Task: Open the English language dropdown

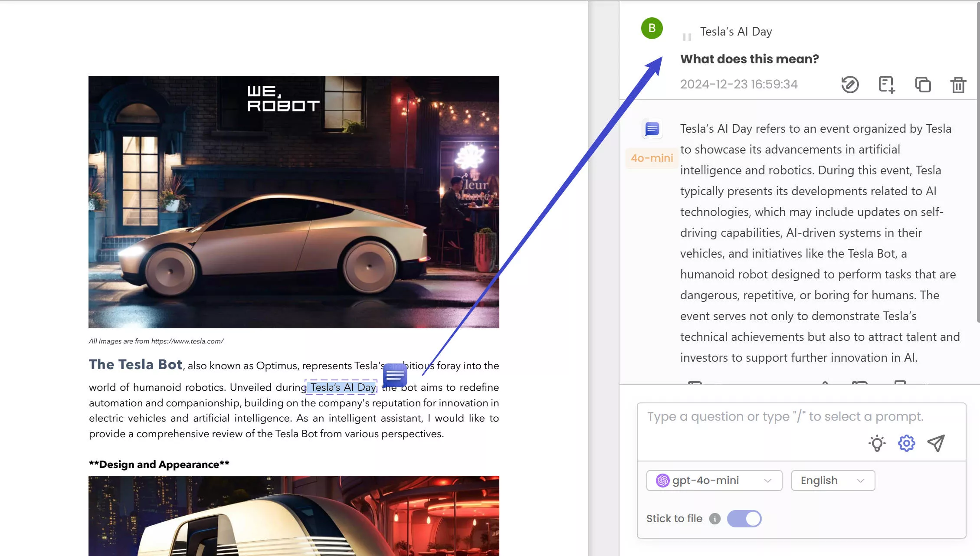Action: 832,480
